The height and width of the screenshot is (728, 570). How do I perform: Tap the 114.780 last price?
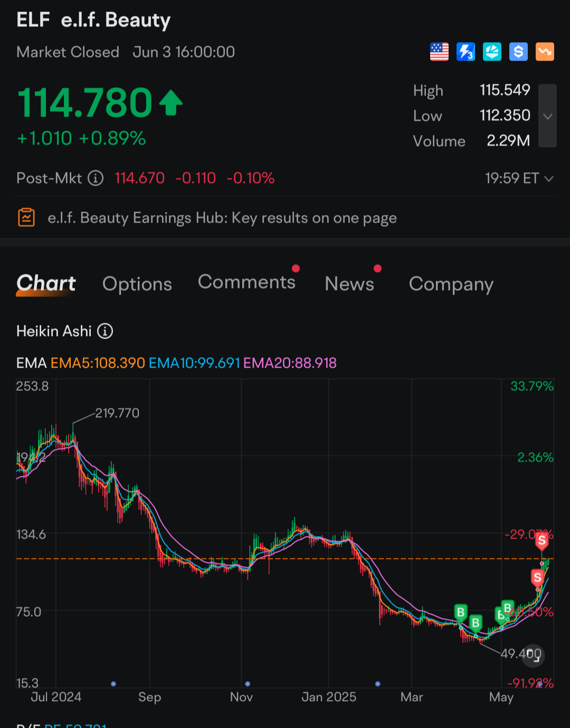tap(85, 102)
